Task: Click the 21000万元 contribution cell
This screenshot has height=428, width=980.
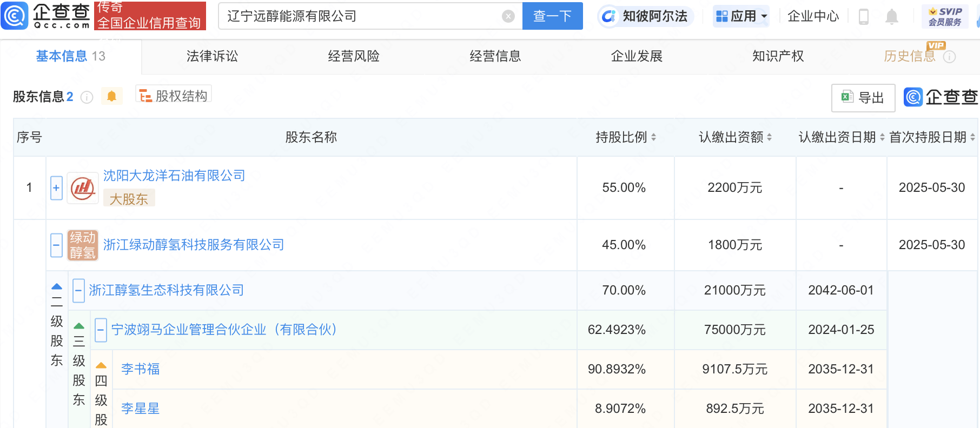Action: click(x=735, y=290)
